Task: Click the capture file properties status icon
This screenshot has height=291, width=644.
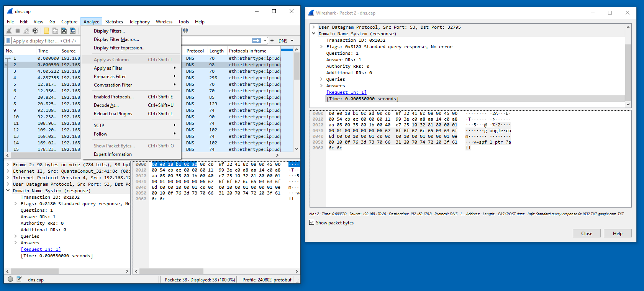Action: coord(19,279)
